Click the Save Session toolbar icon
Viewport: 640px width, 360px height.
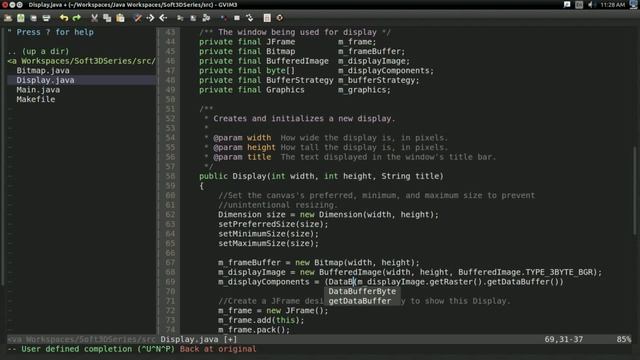[x=193, y=18]
